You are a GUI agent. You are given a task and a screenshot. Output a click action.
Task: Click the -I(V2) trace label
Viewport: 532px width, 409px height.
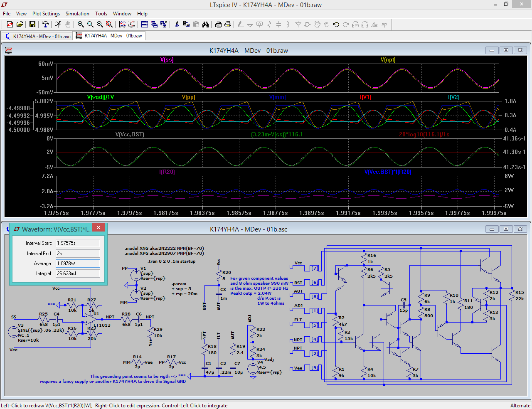click(453, 97)
